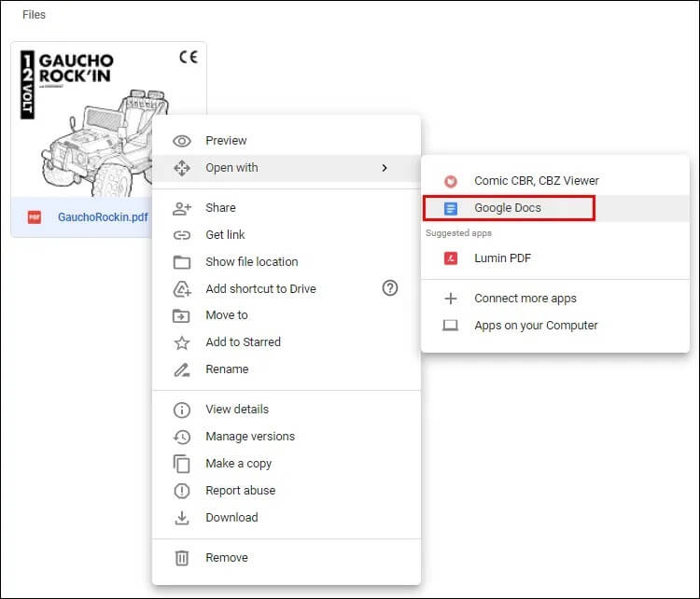Click the help question mark icon
Viewport: 700px width, 599px height.
(x=390, y=288)
